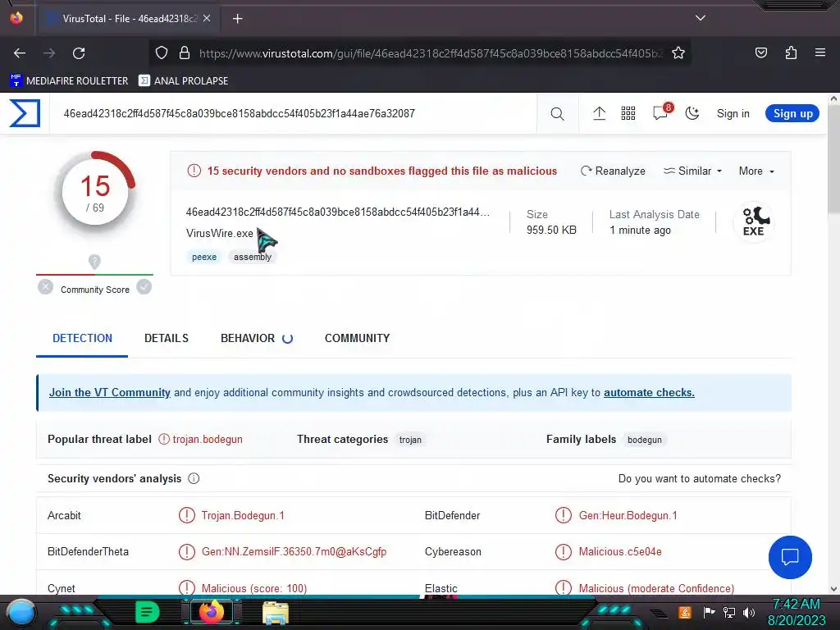Click the hash search input field
This screenshot has width=840, height=630.
click(294, 113)
